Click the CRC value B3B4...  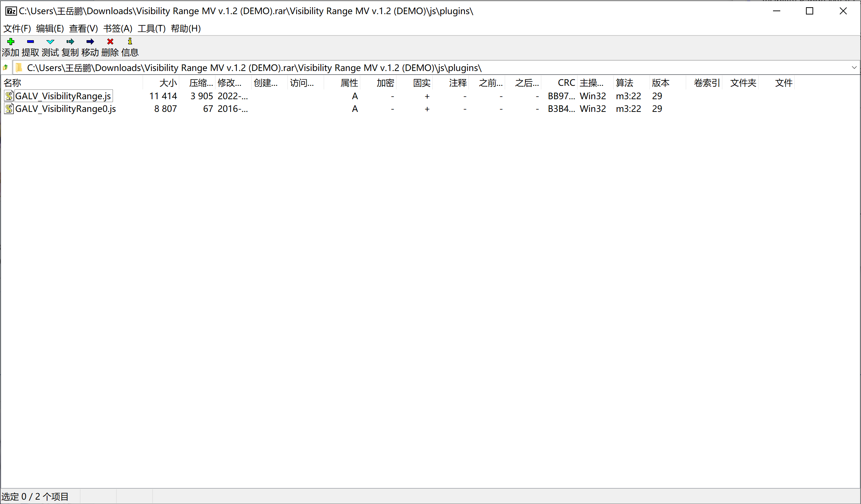point(561,109)
